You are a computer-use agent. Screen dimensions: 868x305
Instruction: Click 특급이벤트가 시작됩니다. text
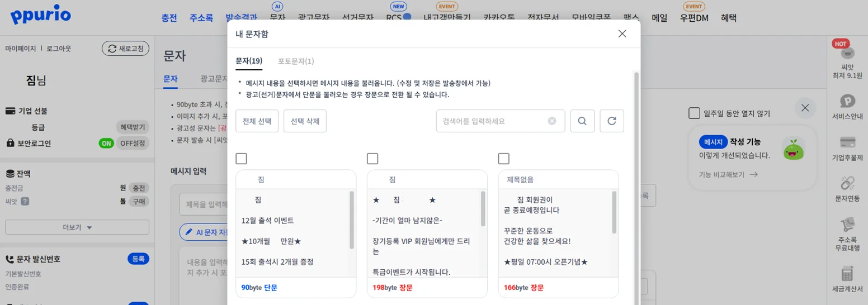[x=412, y=272]
